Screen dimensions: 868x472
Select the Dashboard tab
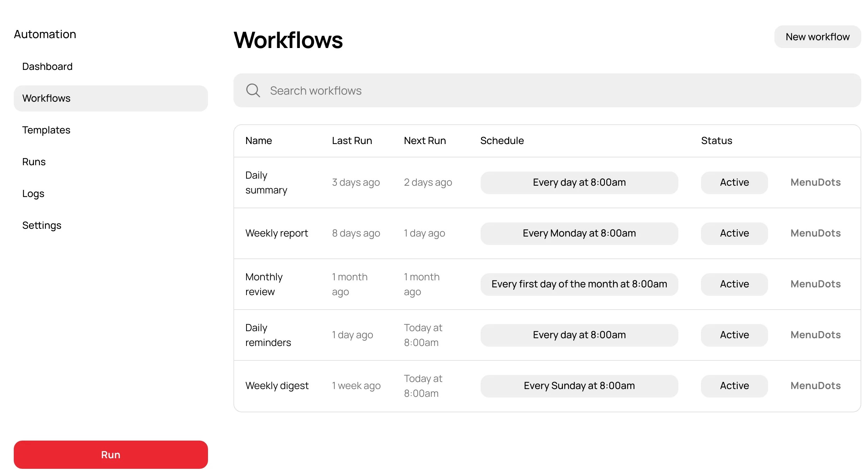[47, 66]
